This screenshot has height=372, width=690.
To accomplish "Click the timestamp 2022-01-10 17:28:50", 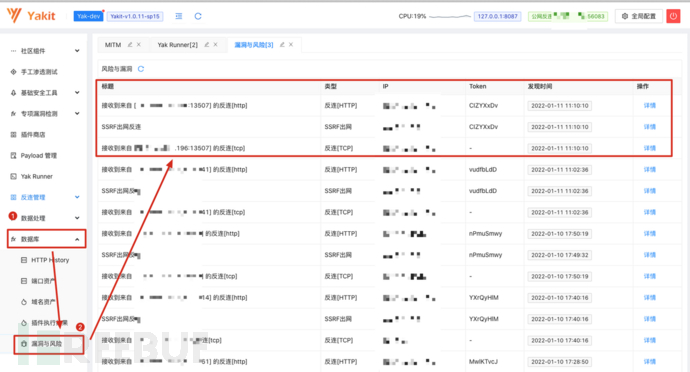I will coord(559,361).
